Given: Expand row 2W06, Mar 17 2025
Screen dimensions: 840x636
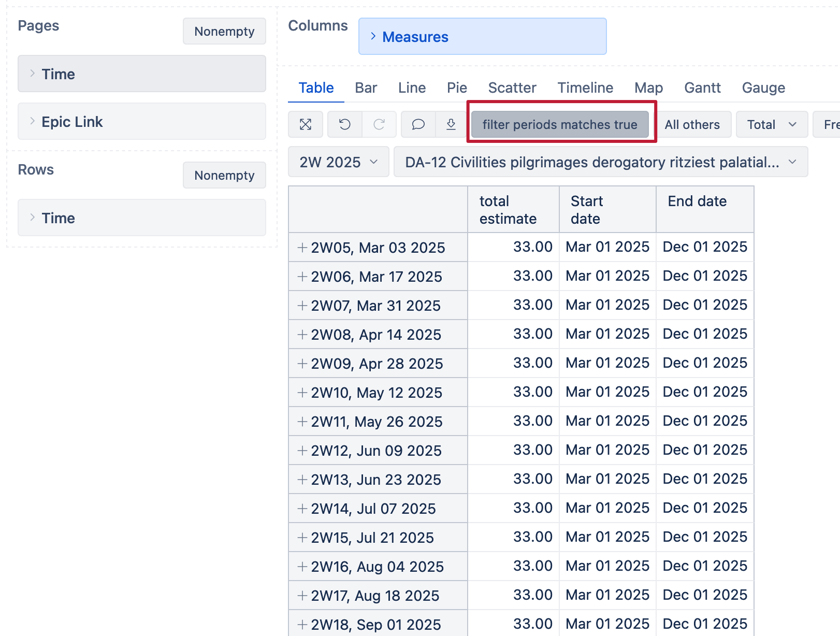Looking at the screenshot, I should coord(302,277).
